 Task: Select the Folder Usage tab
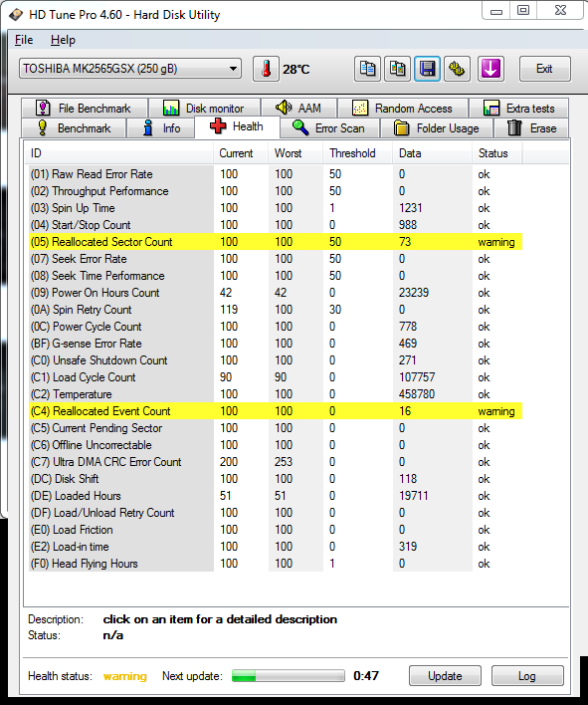[437, 128]
